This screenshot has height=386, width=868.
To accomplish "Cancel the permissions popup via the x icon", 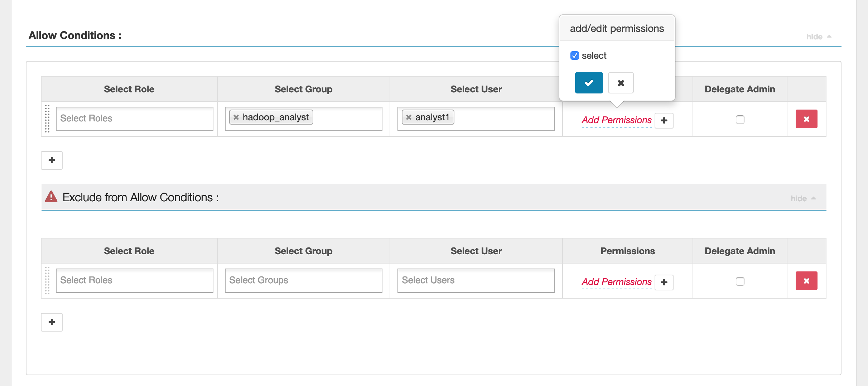I will tap(621, 83).
